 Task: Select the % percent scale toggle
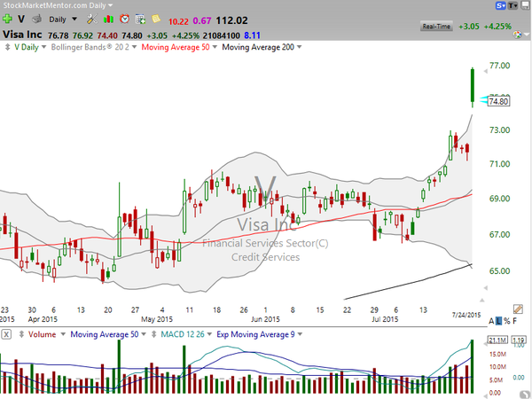[507, 321]
